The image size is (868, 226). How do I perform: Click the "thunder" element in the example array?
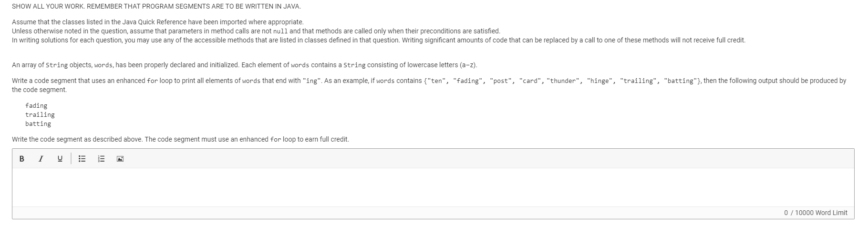click(564, 81)
